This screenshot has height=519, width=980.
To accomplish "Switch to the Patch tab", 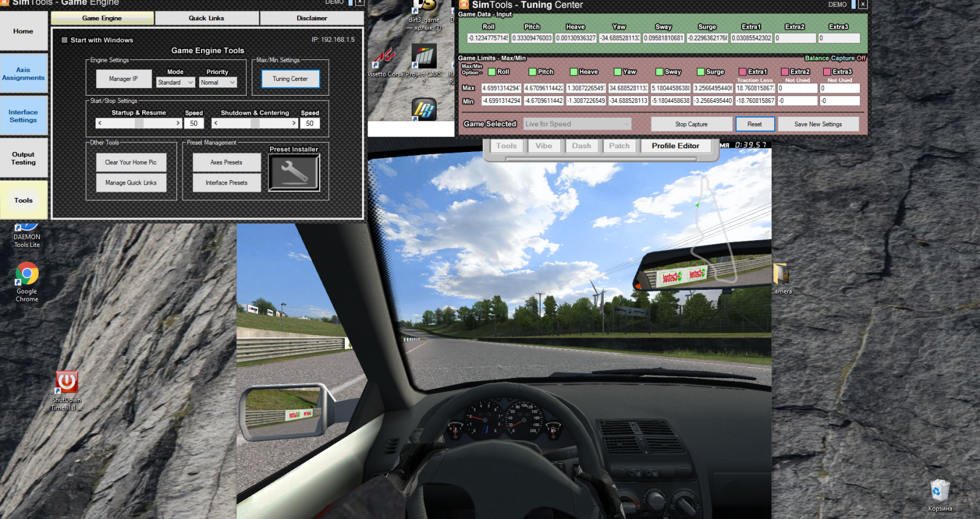I will 619,146.
